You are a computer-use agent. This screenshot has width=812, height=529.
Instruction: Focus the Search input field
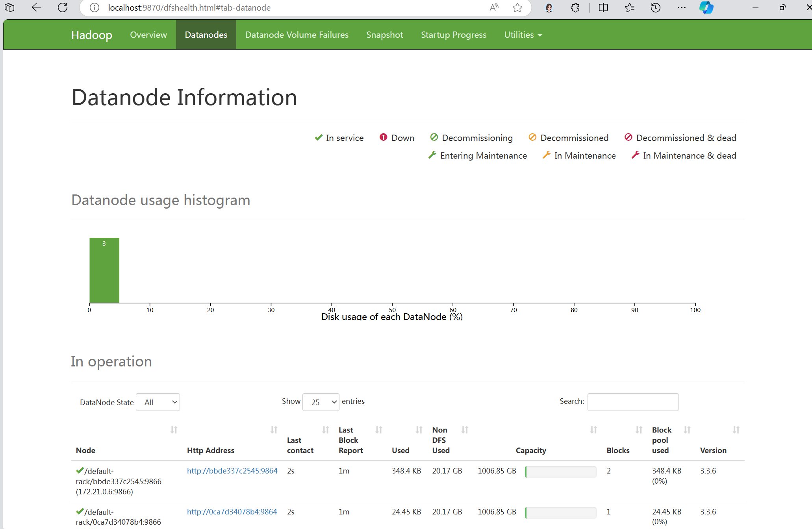633,402
